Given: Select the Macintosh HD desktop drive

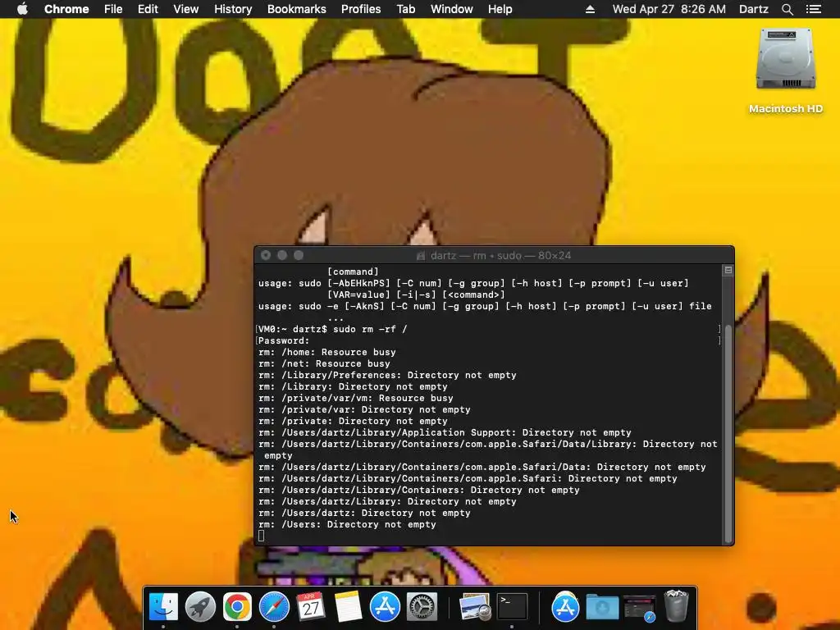Looking at the screenshot, I should [x=786, y=70].
